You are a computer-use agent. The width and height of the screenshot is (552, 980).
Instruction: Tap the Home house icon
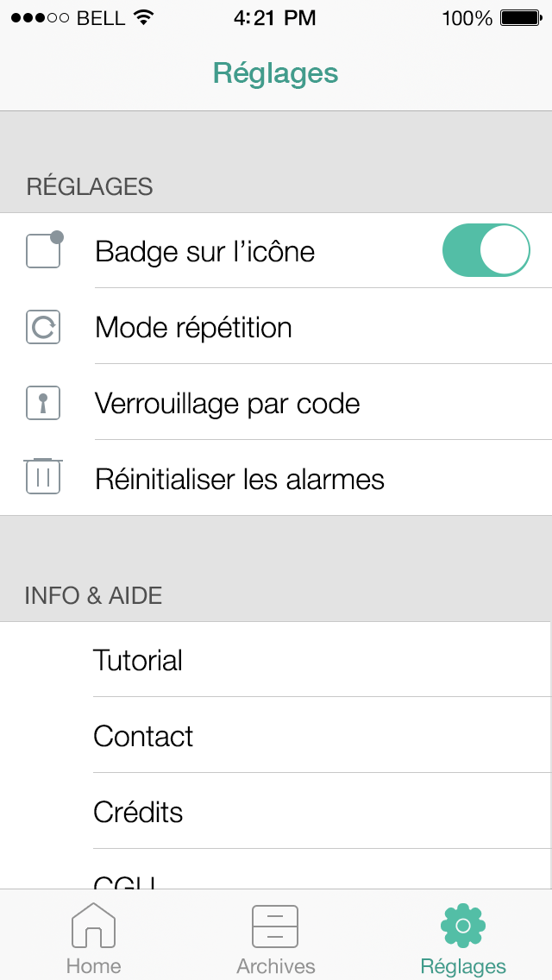click(93, 926)
